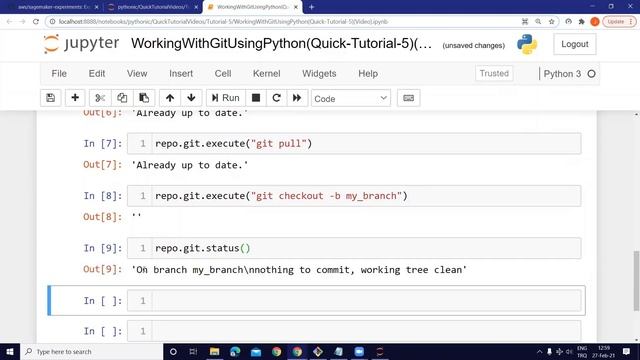Open the Widgets menu
This screenshot has height=360, width=640.
pyautogui.click(x=319, y=73)
